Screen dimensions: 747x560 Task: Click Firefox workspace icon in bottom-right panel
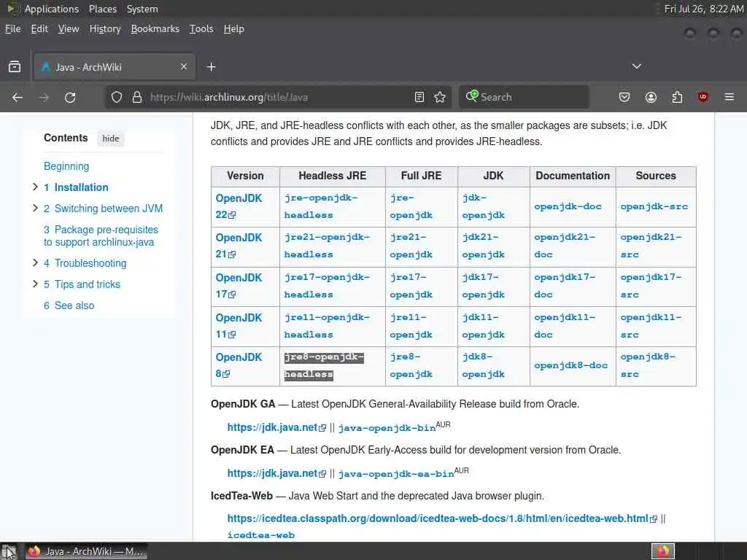coord(662,551)
